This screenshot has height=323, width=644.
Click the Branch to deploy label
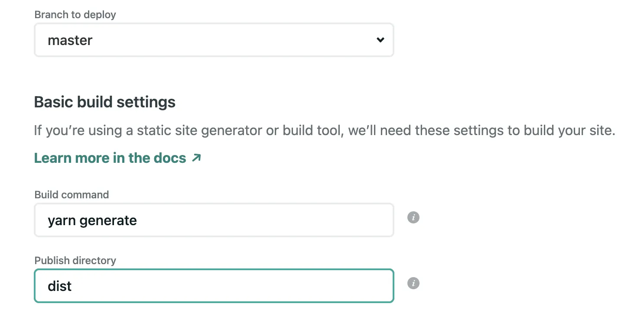(75, 14)
